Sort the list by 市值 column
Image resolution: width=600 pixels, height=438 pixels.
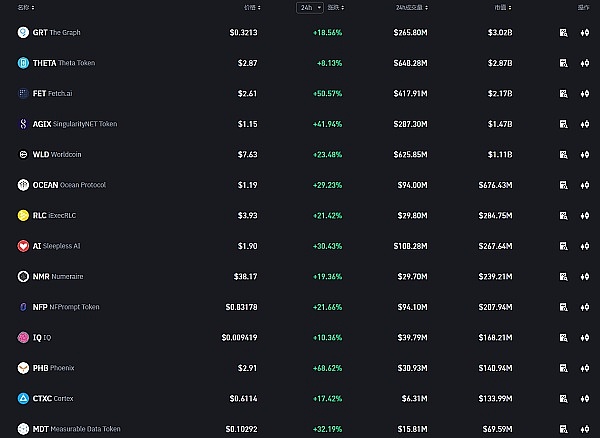point(503,7)
